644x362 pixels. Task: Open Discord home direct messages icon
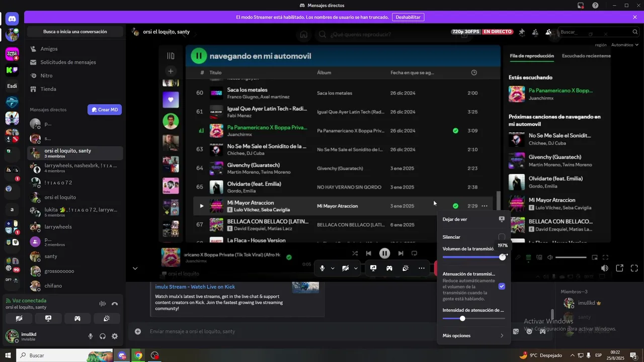point(12,19)
